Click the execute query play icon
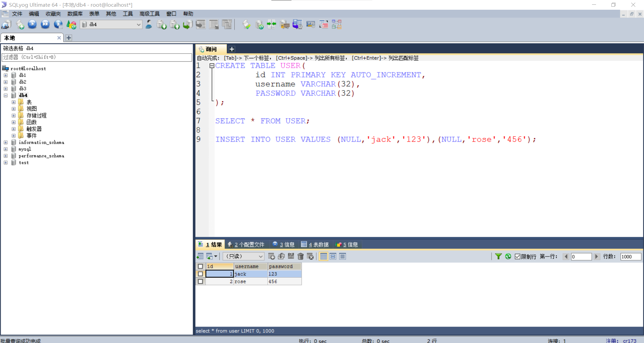 32,24
